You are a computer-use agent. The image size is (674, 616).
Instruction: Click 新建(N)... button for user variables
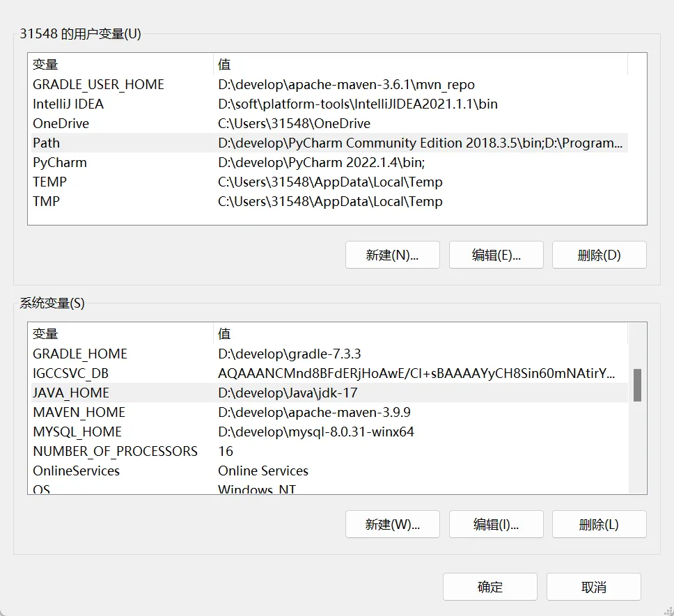392,255
